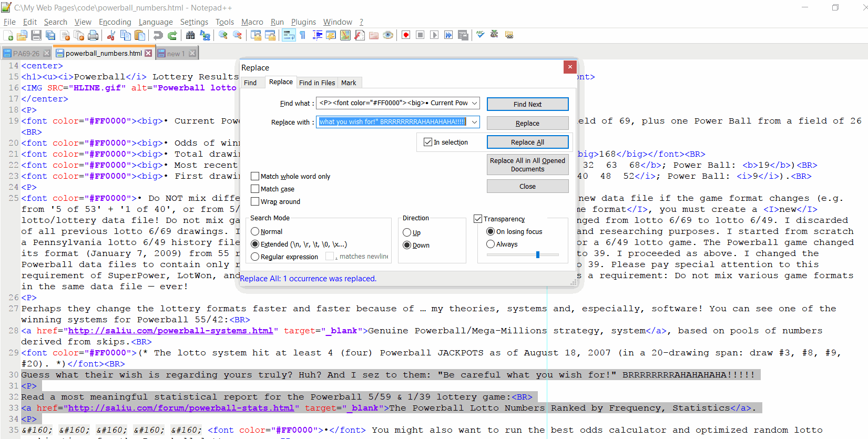868x439 pixels.
Task: Click the Paste clipboard icon
Action: (x=140, y=35)
